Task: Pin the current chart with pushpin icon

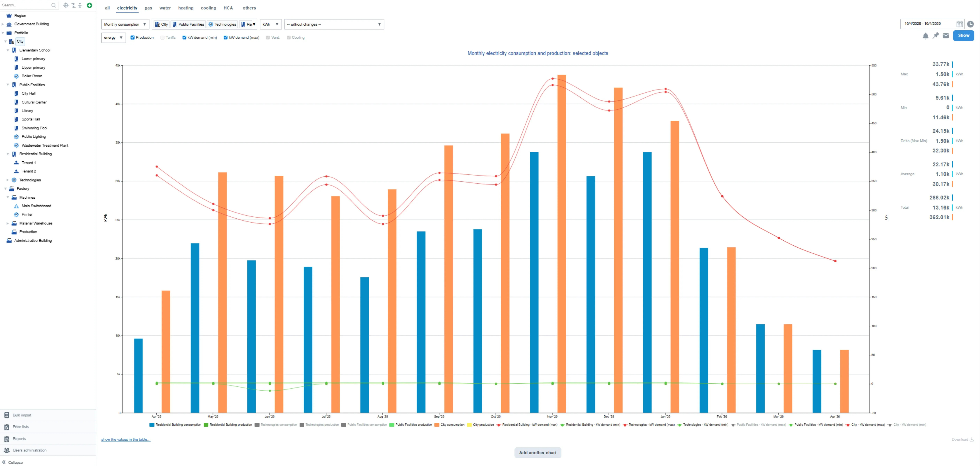Action: (936, 36)
